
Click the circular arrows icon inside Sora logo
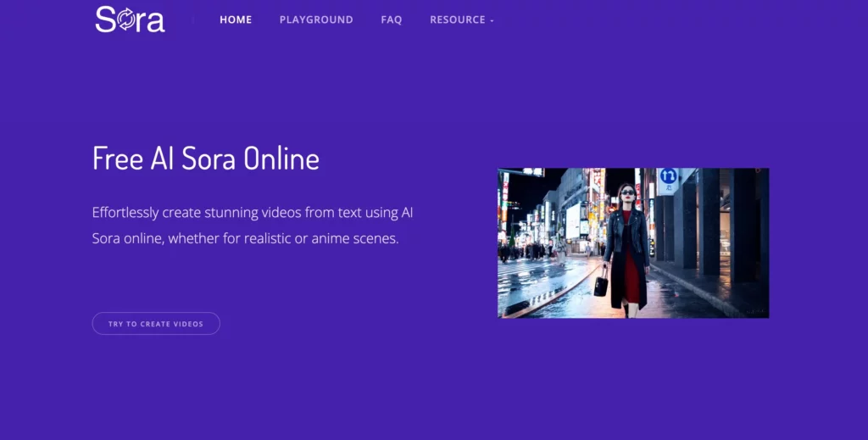click(126, 19)
